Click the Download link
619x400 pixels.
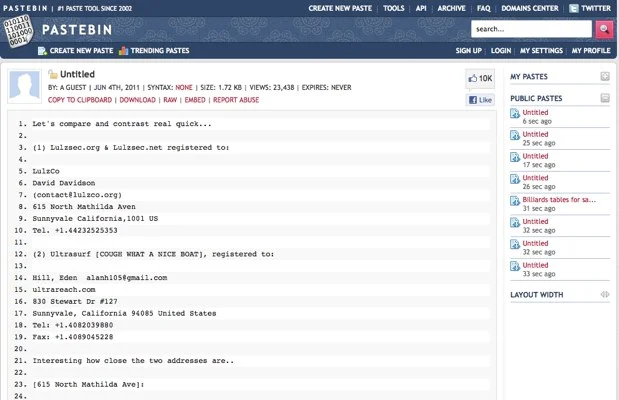pos(137,100)
